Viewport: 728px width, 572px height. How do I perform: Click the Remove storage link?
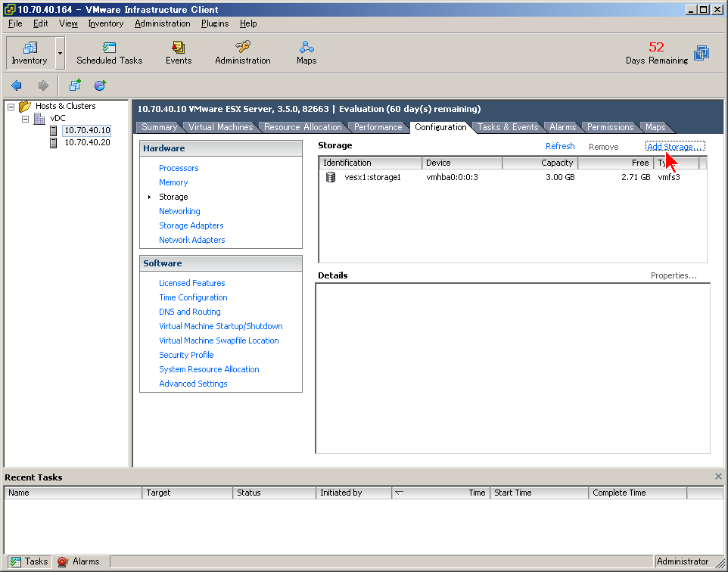604,147
